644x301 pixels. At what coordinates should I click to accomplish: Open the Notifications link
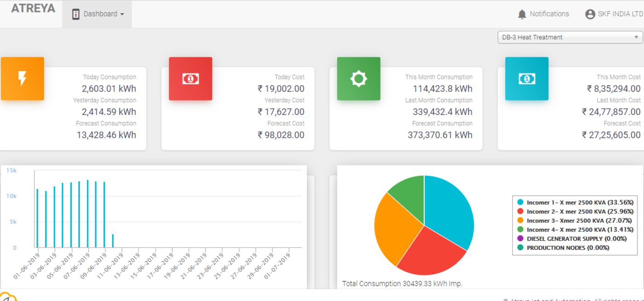click(543, 14)
